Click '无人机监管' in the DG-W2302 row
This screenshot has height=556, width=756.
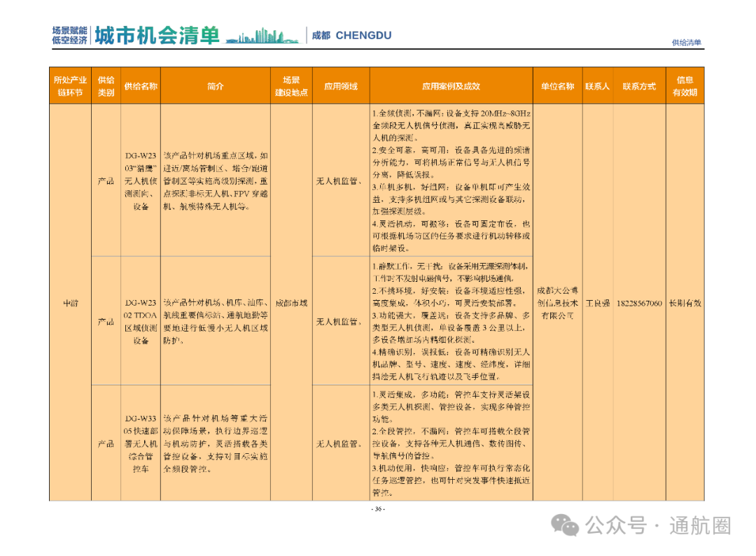339,322
